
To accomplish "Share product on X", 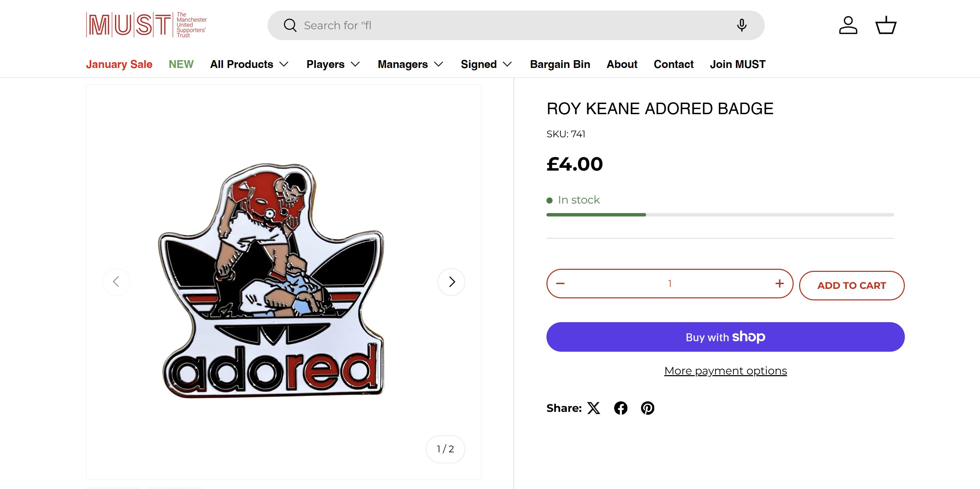I will coord(593,408).
